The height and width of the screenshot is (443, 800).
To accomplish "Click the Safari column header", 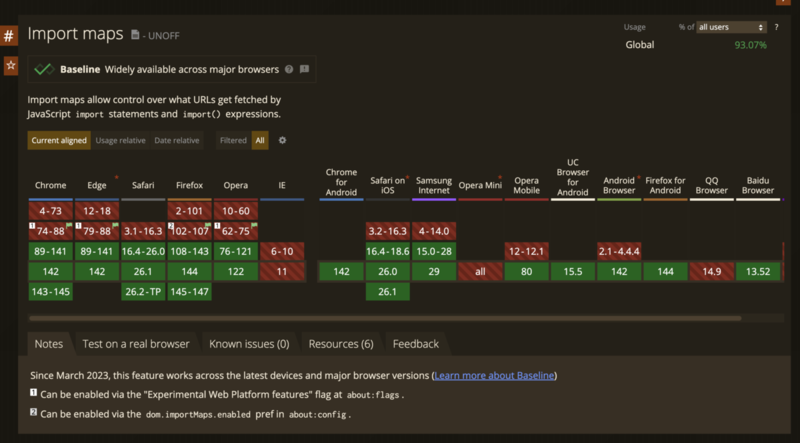I will pos(143,185).
